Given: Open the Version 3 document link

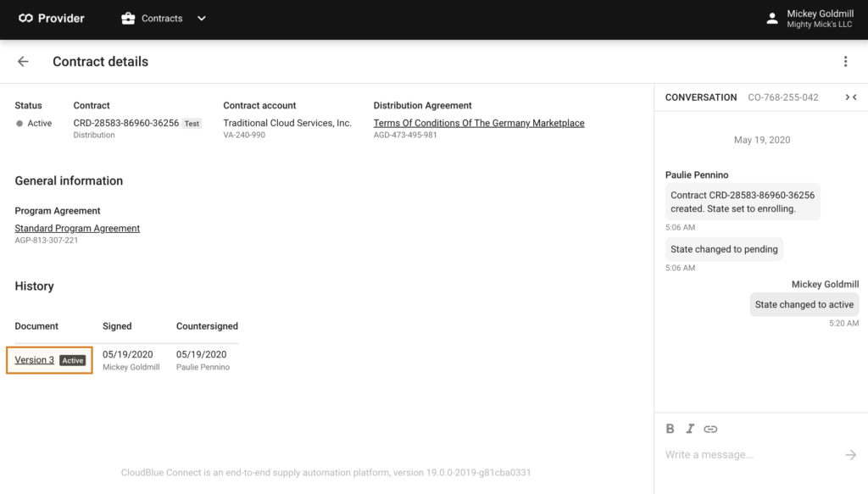Looking at the screenshot, I should [x=34, y=359].
